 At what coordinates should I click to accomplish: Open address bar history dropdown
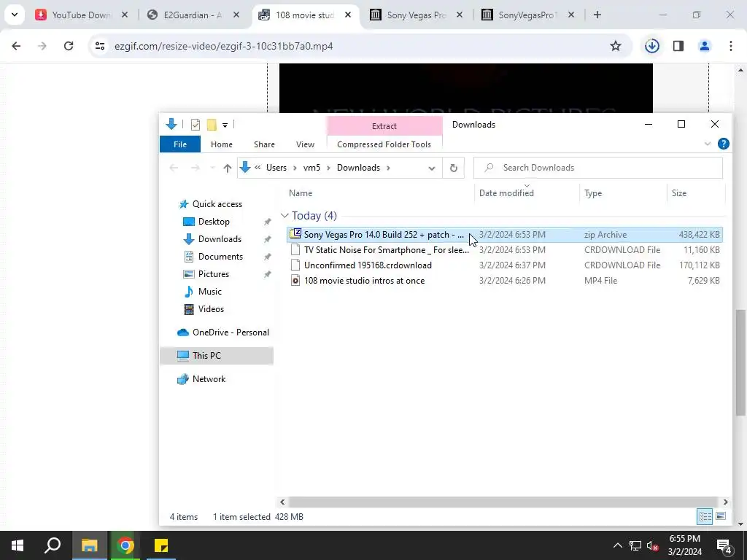coord(432,168)
